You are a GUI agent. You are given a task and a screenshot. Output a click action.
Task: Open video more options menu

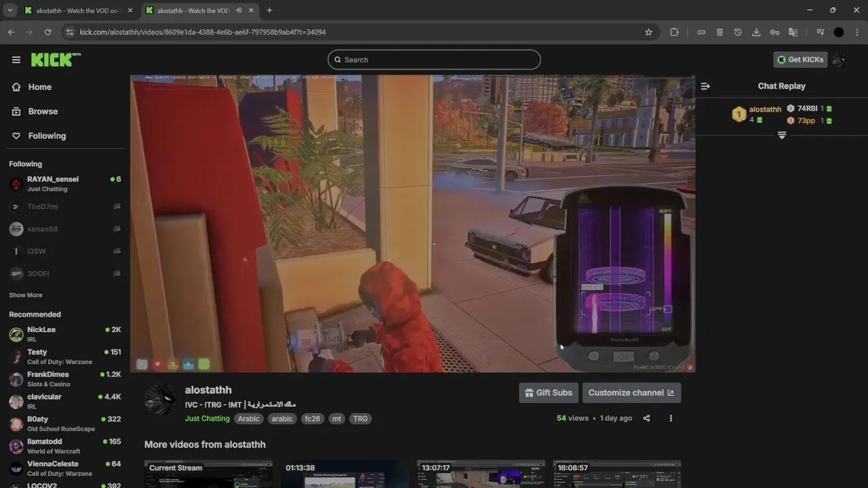671,418
